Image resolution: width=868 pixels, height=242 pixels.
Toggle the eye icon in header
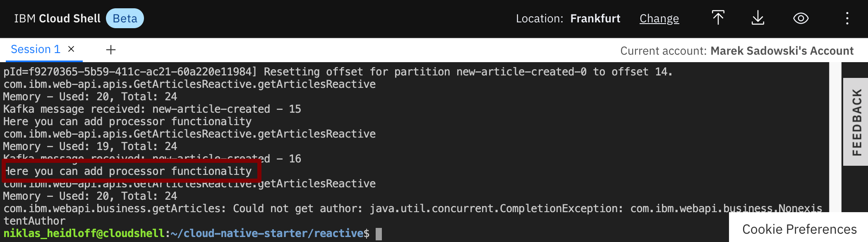(801, 18)
